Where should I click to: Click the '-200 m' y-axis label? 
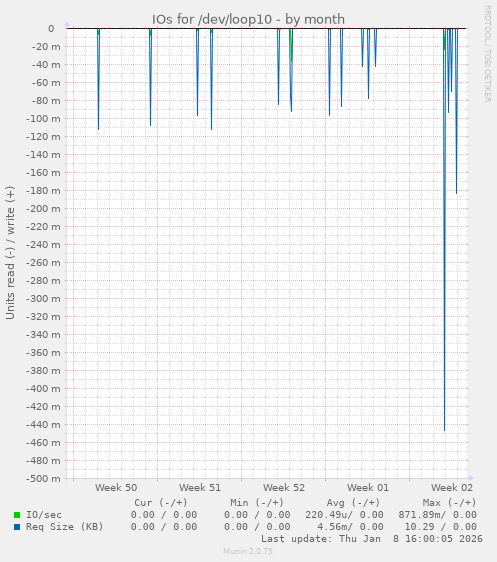(43, 209)
